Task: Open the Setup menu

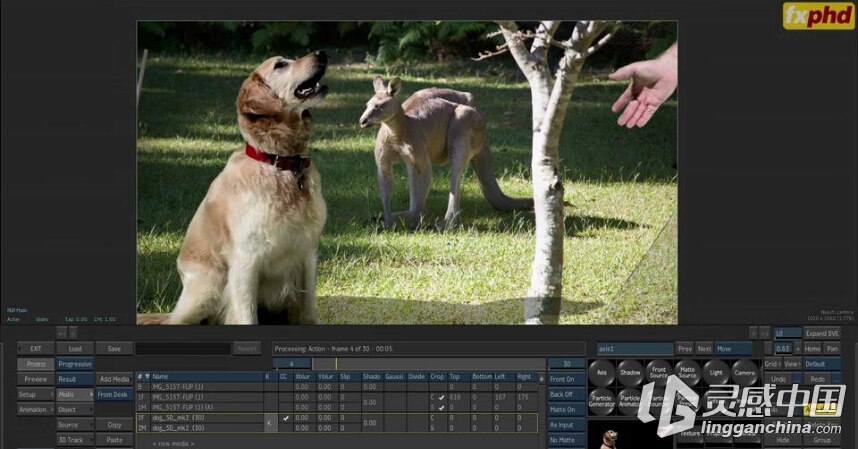Action: [x=36, y=394]
